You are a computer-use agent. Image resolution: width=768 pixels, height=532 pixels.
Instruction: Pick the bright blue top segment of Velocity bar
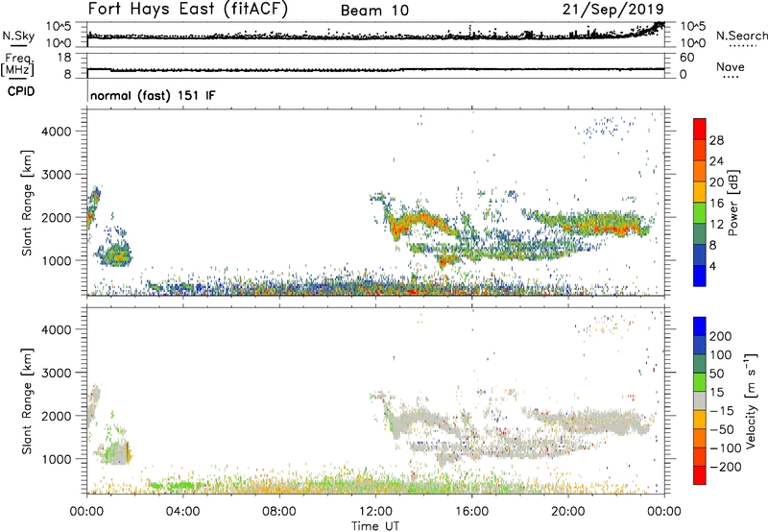pos(700,326)
